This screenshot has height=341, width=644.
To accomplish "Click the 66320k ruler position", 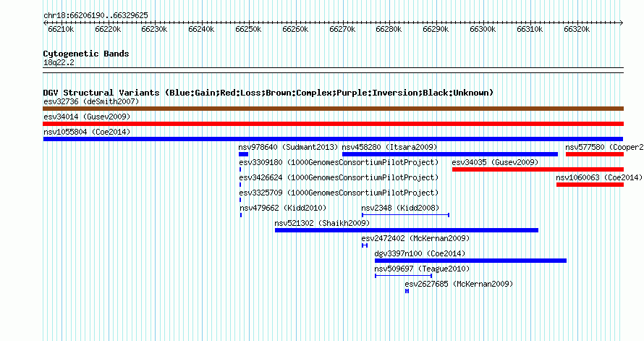I will click(x=577, y=29).
